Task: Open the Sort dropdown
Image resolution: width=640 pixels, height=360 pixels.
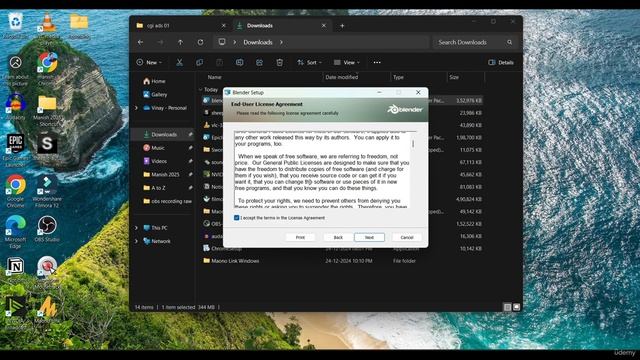Action: tap(309, 62)
